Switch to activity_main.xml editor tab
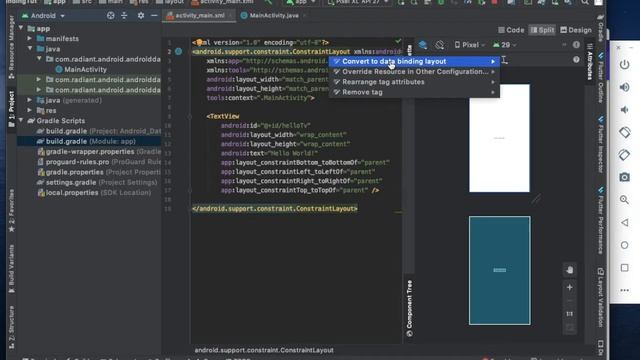Screen dimensions: 640x360 pos(199,16)
